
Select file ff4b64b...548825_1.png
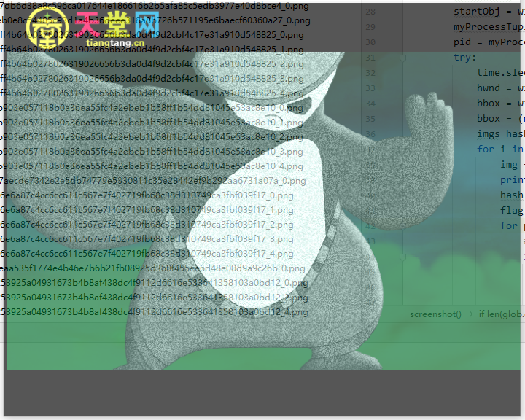point(152,50)
